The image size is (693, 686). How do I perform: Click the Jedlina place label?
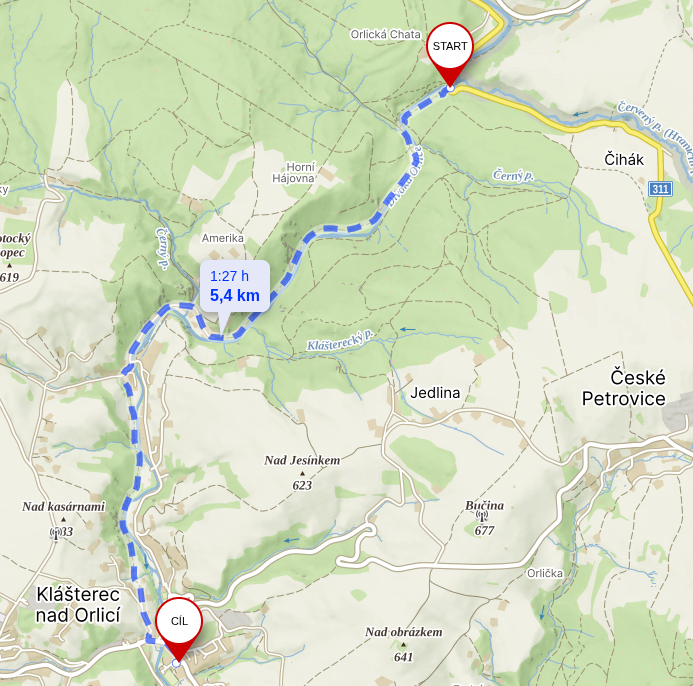(435, 393)
